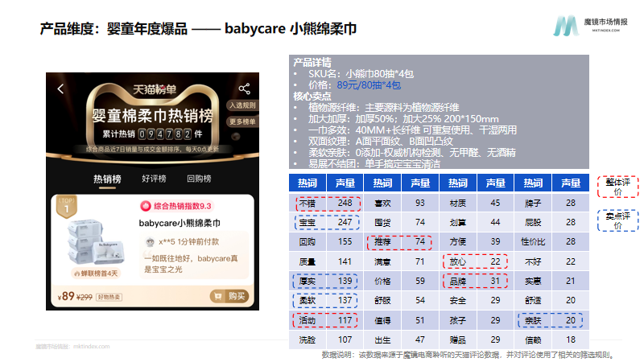Click the 107 volume value

[345, 339]
